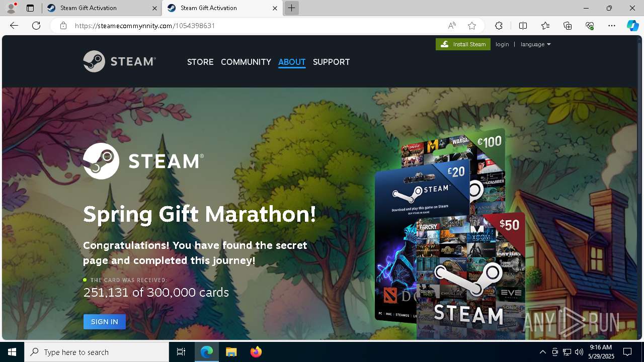Screen dimensions: 644x362
Task: Close the first Steam Gift Activation tab
Action: [154, 8]
